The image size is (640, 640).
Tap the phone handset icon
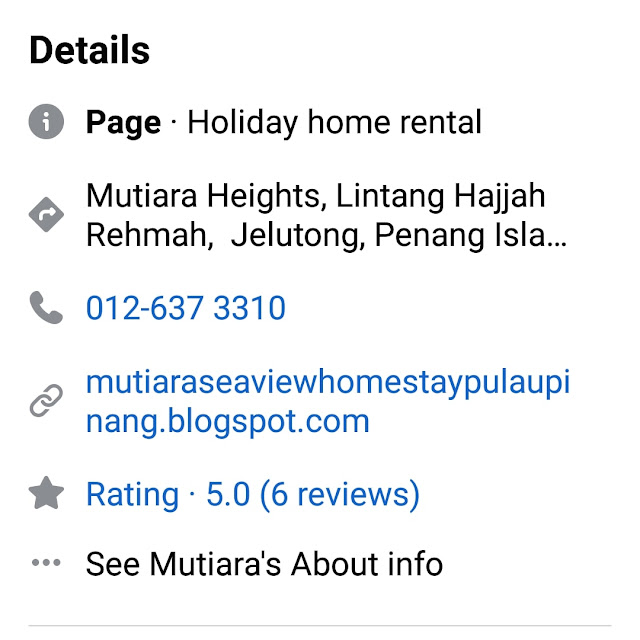(46, 307)
